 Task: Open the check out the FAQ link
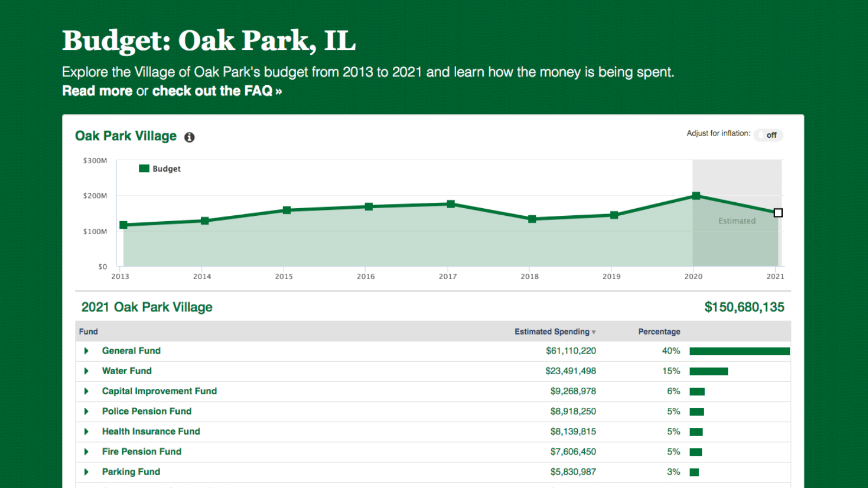click(217, 91)
